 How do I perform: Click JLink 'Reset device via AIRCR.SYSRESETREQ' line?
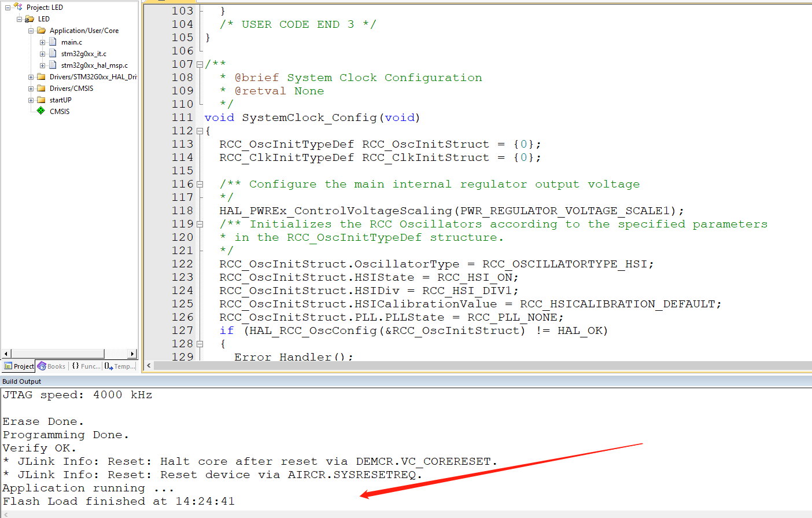pos(213,475)
